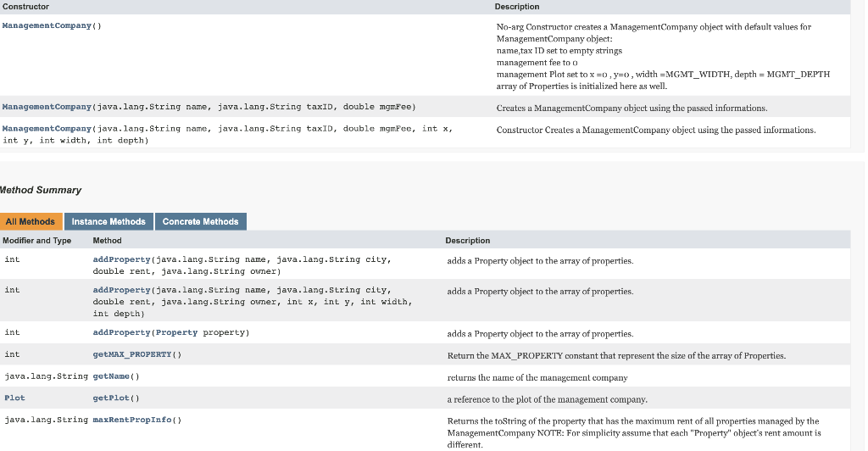This screenshot has width=868, height=451.
Task: Click 'int' type in the addProperty(Property property) row
Action: click(12, 332)
